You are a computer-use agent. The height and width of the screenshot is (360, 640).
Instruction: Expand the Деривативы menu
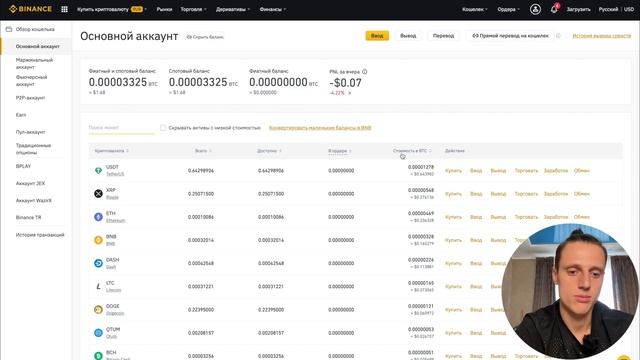tap(233, 9)
